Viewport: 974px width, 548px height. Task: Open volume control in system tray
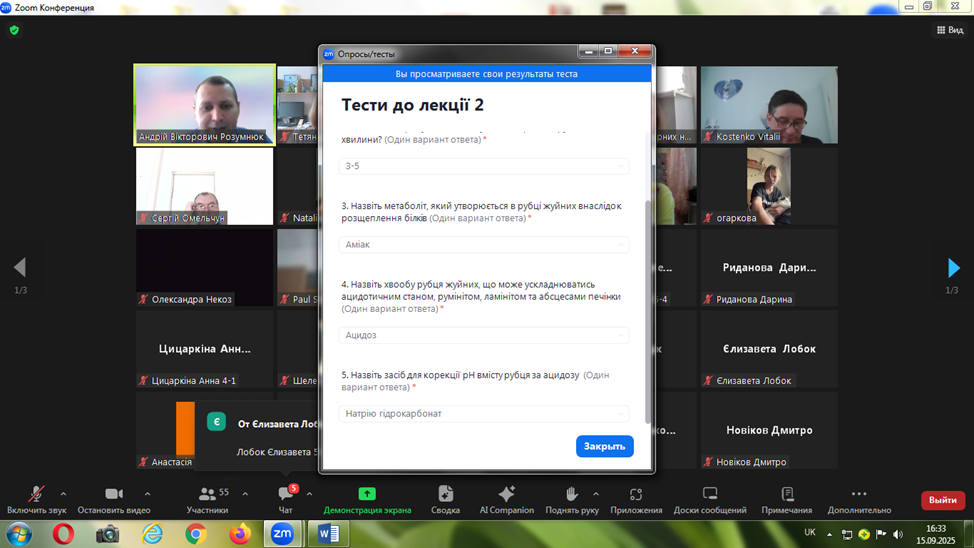(x=898, y=534)
